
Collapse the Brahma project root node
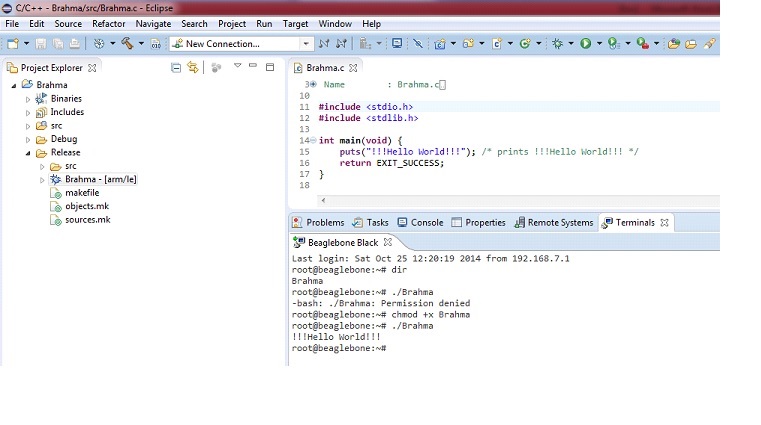point(14,85)
